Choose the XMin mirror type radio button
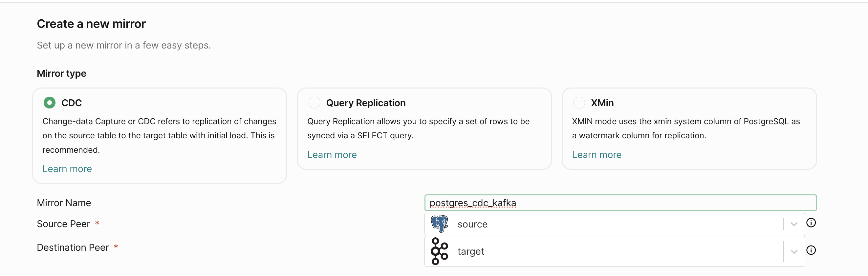Screen dimensions: 868x276 (x=579, y=103)
